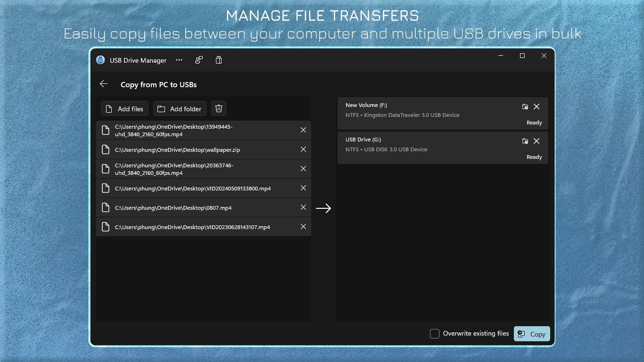
Task: Select the 13949445-uhd_3840_2160_60fps.mp4 file path
Action: point(174,131)
